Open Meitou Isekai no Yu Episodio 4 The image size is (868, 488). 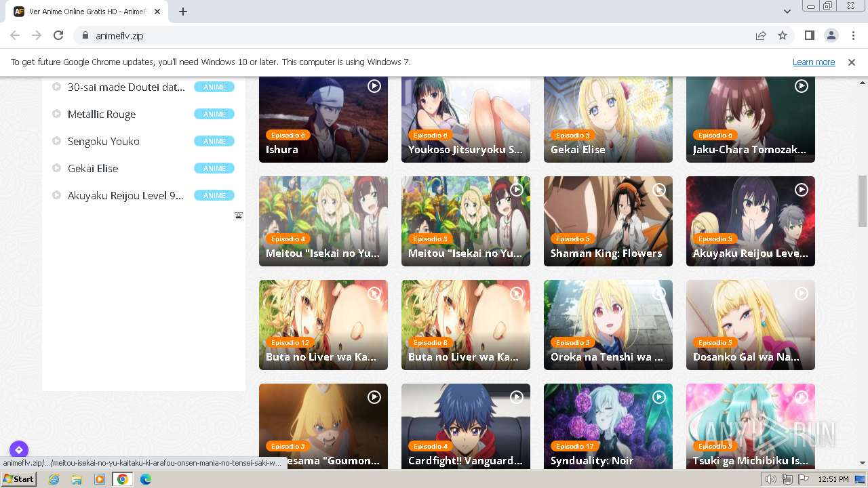[323, 221]
